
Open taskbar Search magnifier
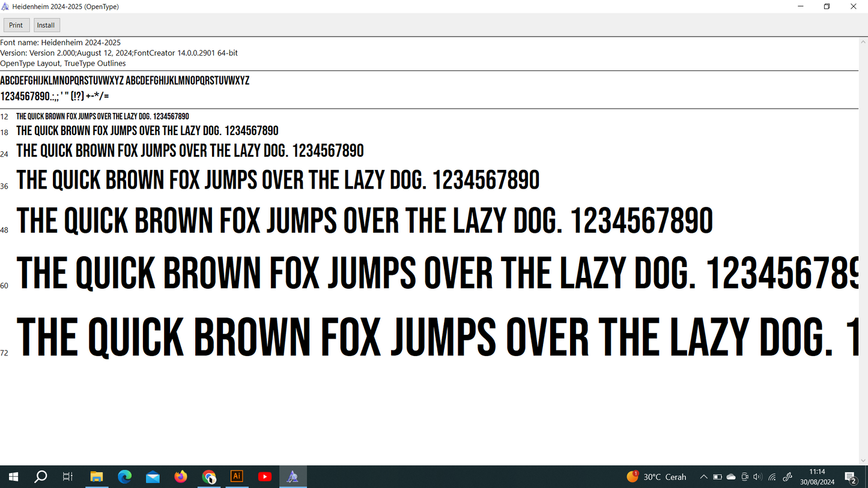coord(41,477)
